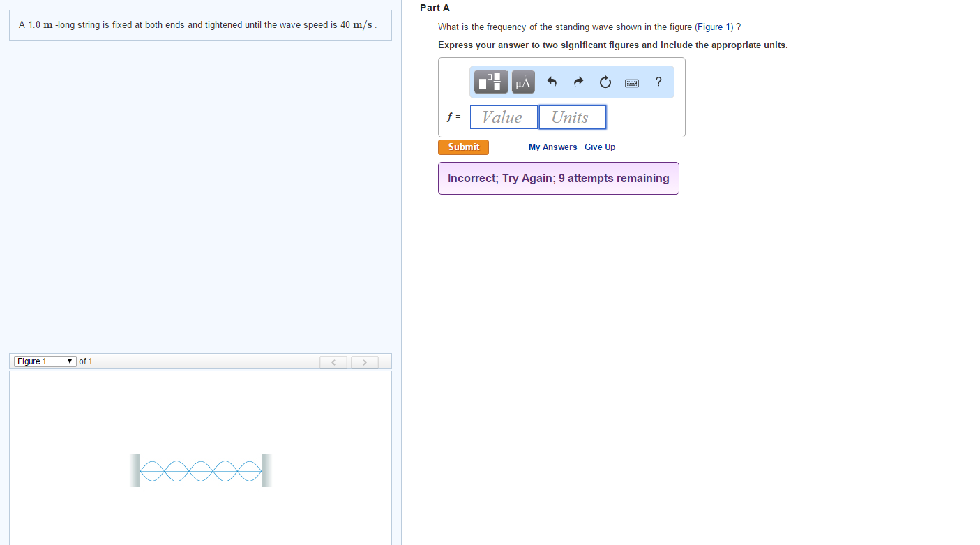Click the previous figure chevron
The height and width of the screenshot is (545, 980).
pos(333,361)
